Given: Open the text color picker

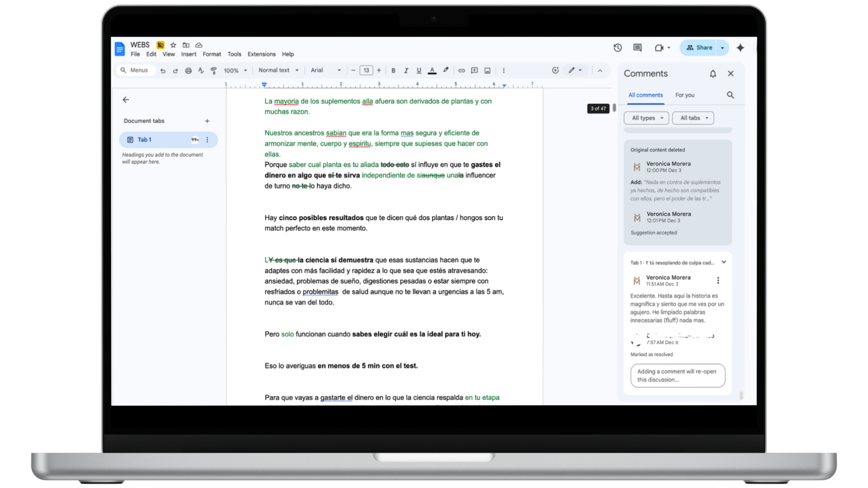Looking at the screenshot, I should click(x=432, y=70).
